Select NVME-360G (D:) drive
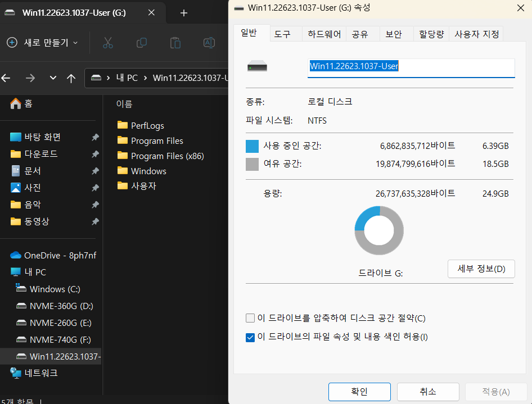The width and height of the screenshot is (532, 404). click(x=55, y=306)
